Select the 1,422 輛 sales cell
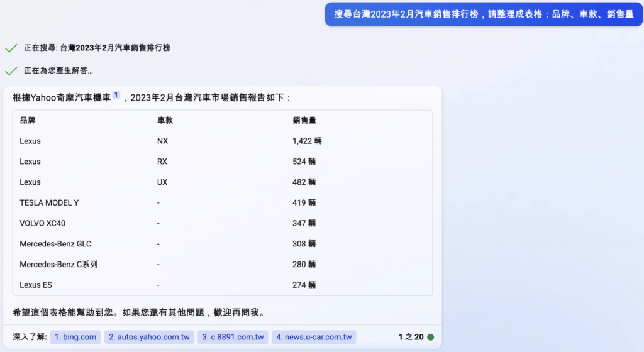Screen dimensions: 644x352 click(x=307, y=141)
